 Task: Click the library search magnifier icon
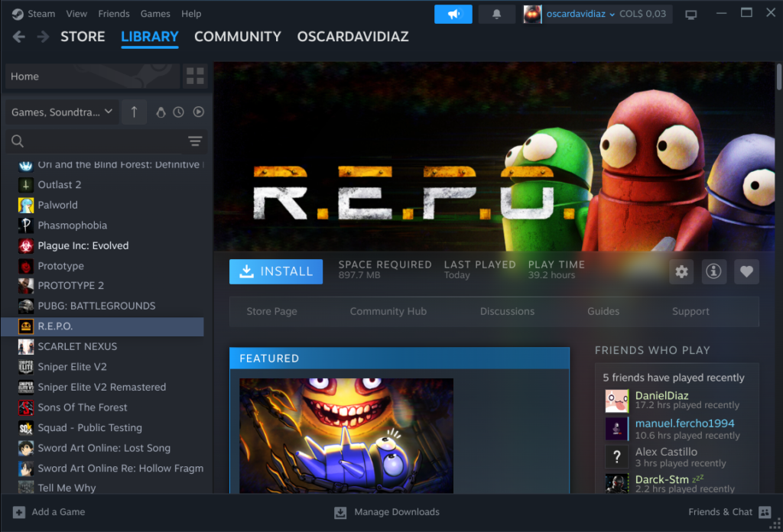(18, 141)
